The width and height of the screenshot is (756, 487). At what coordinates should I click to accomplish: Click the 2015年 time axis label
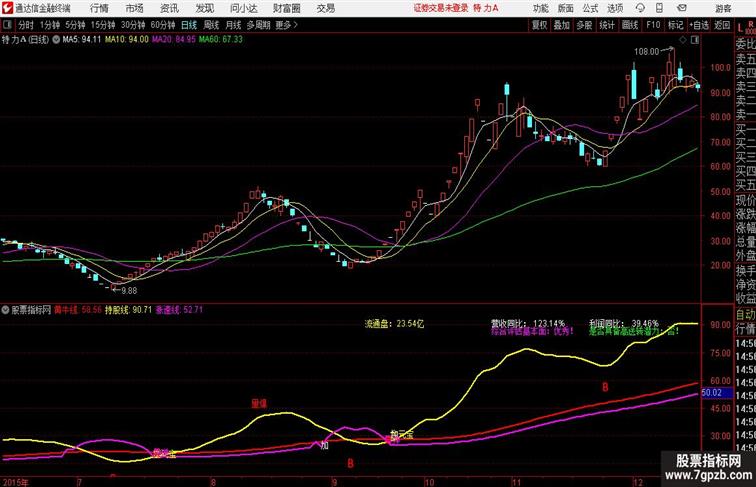pos(14,482)
